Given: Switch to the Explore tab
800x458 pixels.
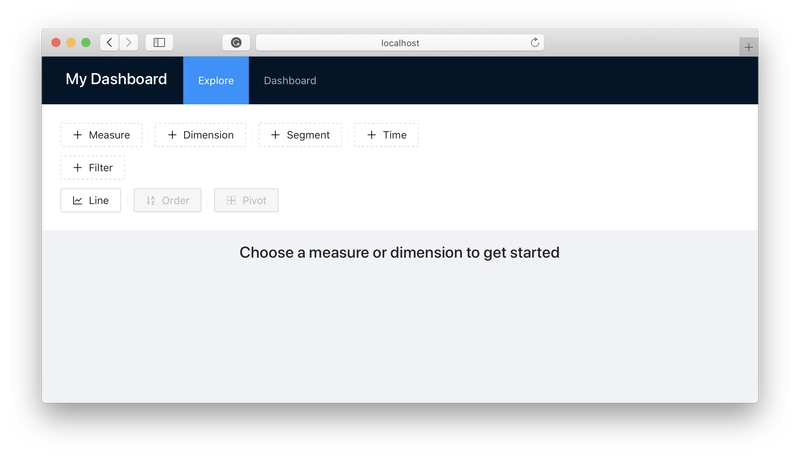Looking at the screenshot, I should (x=216, y=81).
